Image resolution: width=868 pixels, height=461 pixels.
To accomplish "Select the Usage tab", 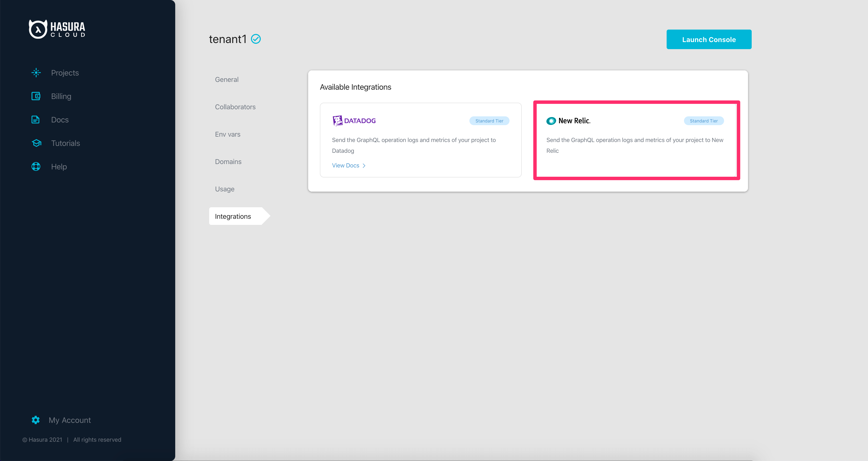I will click(x=224, y=189).
